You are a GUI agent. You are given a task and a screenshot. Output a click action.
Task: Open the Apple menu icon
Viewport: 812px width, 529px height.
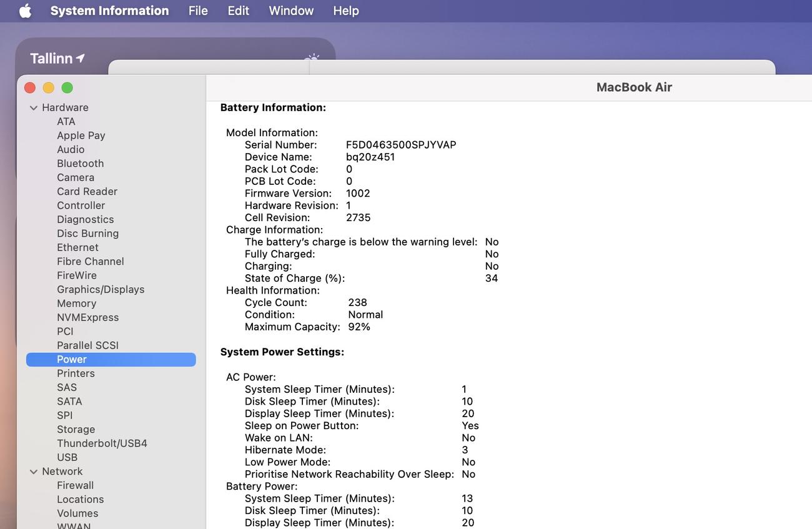click(x=25, y=11)
